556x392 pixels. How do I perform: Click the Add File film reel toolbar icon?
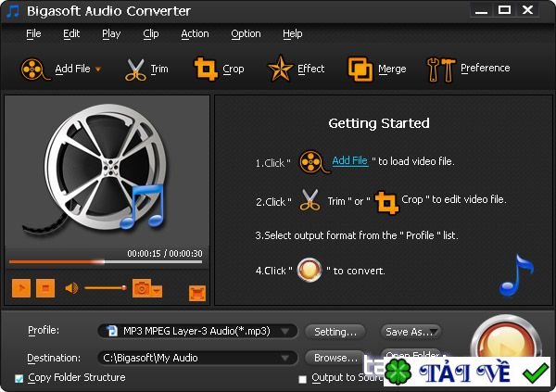point(34,69)
